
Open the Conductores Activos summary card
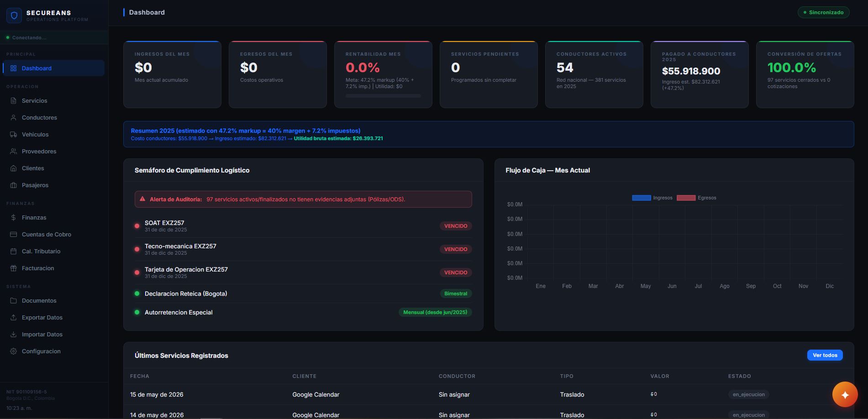point(594,74)
